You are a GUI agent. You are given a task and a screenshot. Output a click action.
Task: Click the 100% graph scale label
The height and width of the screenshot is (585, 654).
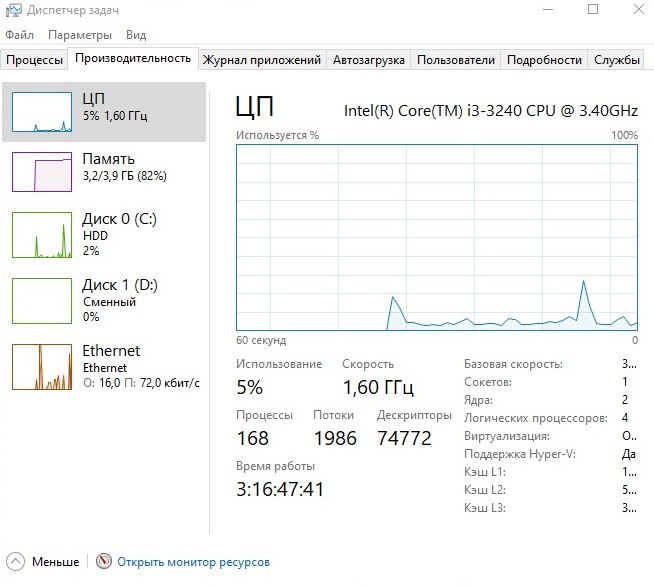[624, 135]
